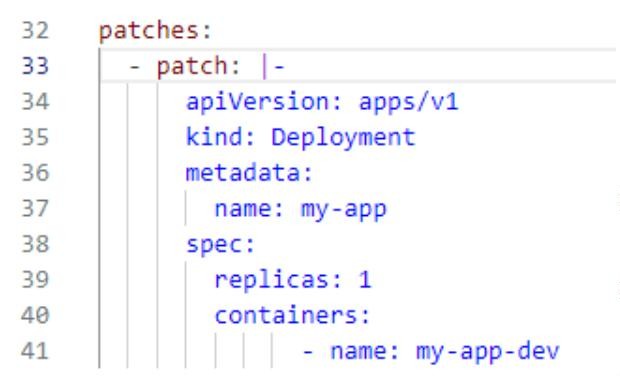Viewport: 620px width, 376px height.
Task: Click the 'containers:' key on line 40
Action: [x=292, y=315]
